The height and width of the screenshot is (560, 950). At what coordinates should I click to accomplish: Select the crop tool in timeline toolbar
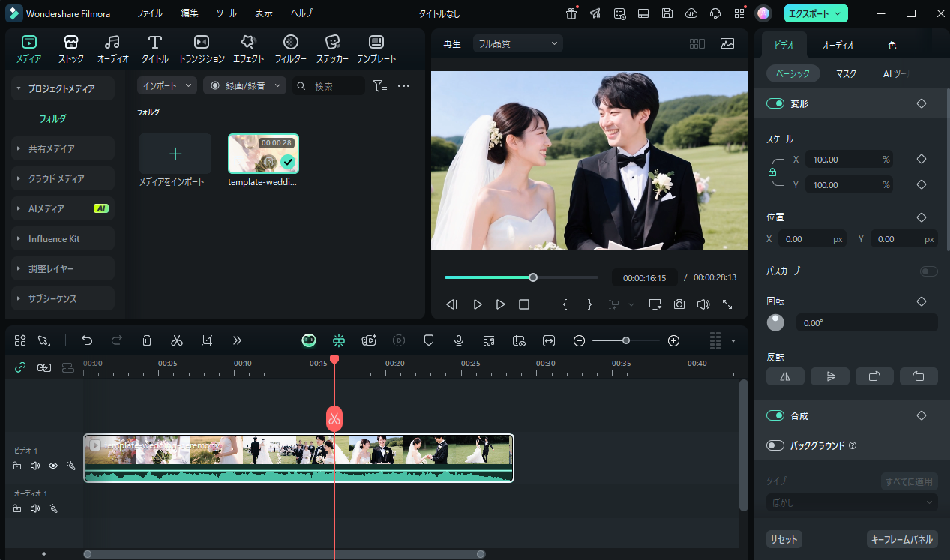[x=207, y=340]
